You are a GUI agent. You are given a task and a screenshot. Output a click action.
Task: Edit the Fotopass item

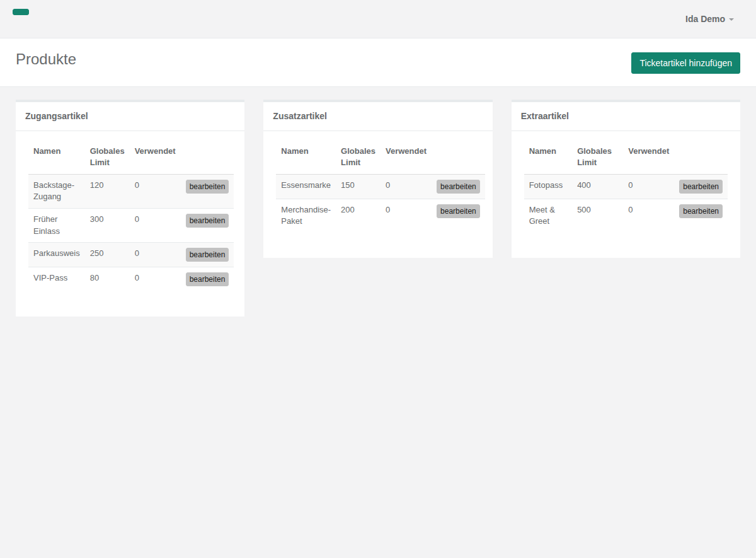701,187
